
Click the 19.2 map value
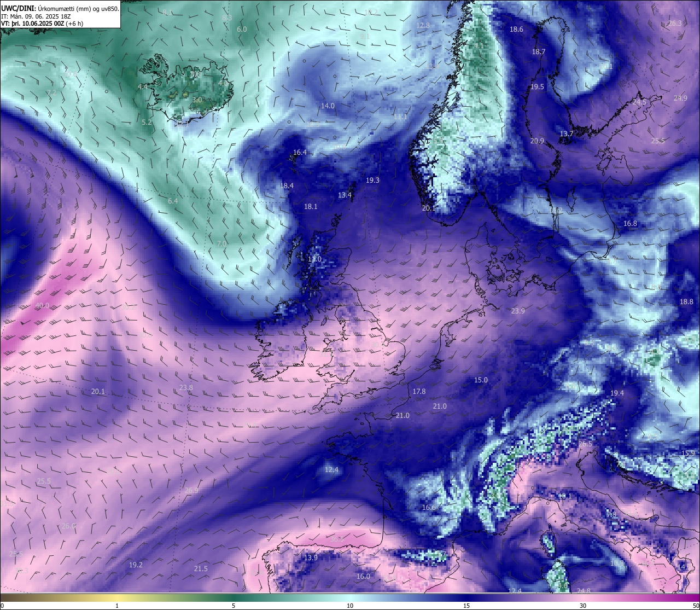[136, 565]
